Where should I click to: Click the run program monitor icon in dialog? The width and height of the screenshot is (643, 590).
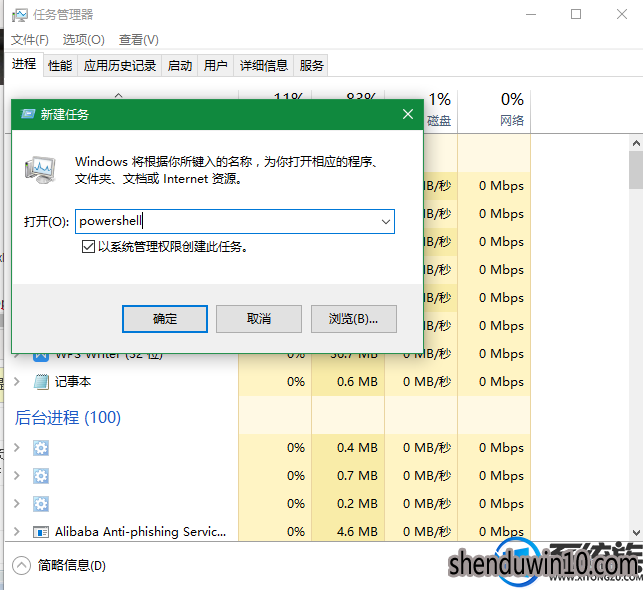tap(40, 170)
